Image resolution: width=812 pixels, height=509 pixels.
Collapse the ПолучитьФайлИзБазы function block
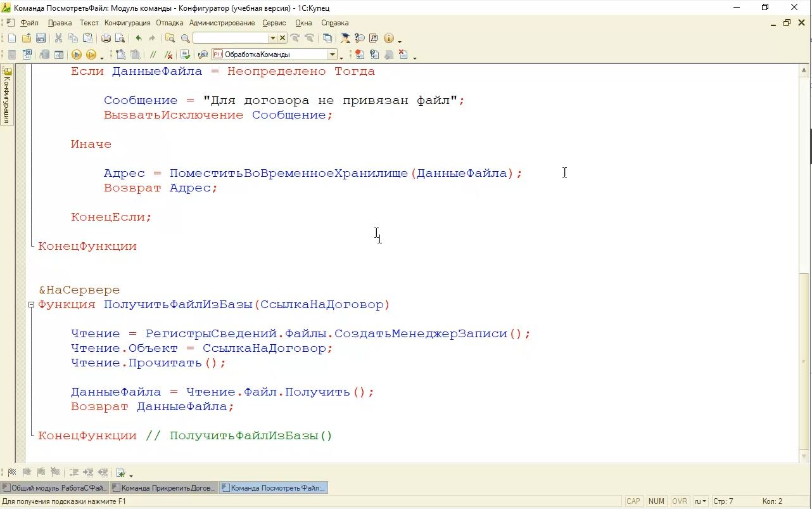coord(30,305)
